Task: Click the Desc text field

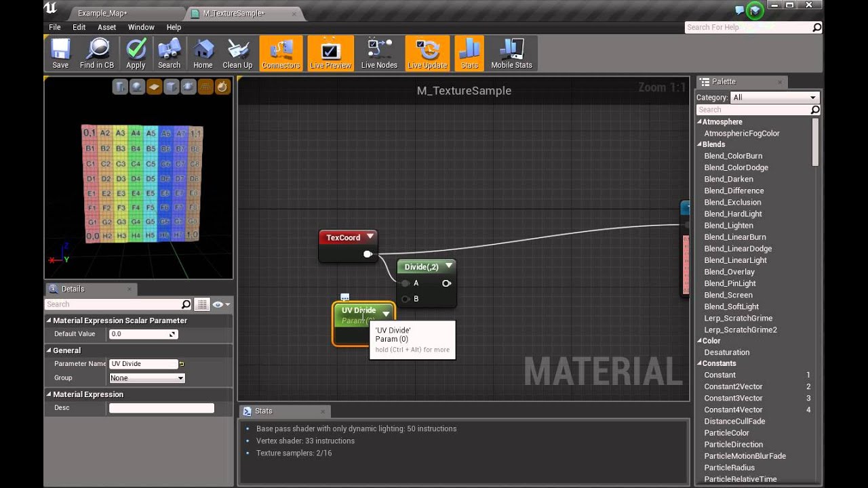Action: point(161,408)
